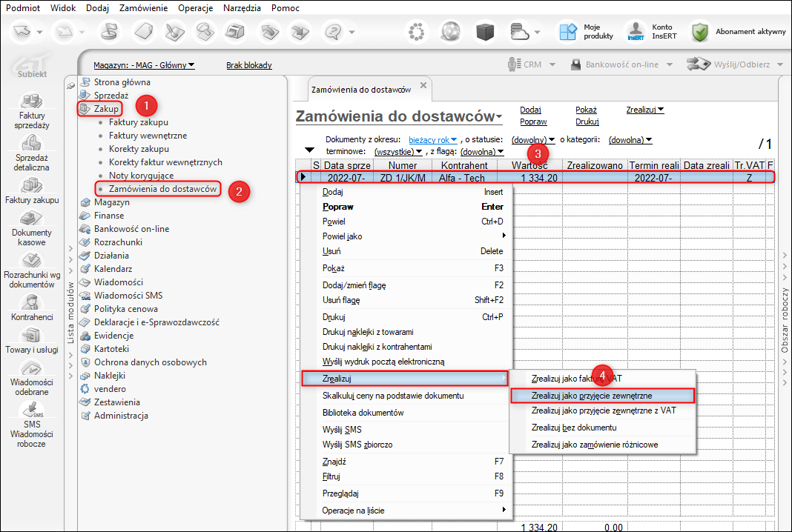The width and height of the screenshot is (792, 532).
Task: Click the help question mark toolbar icon
Action: [333, 32]
